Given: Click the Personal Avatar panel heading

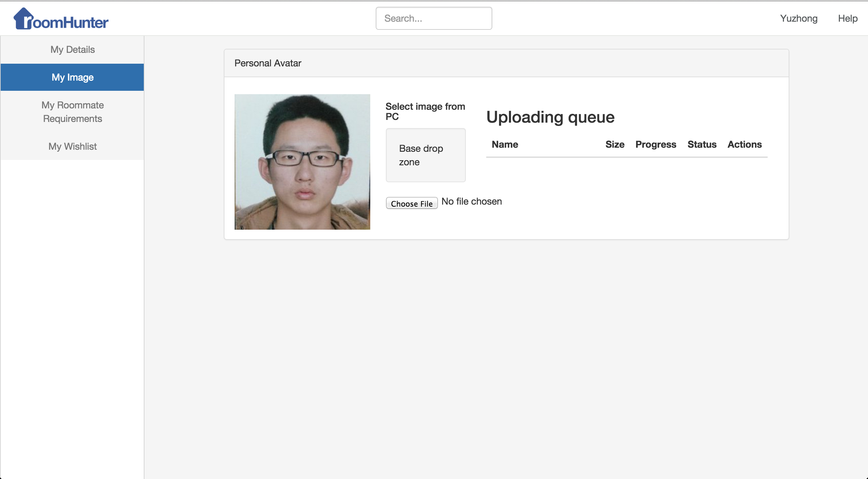Looking at the screenshot, I should point(268,63).
